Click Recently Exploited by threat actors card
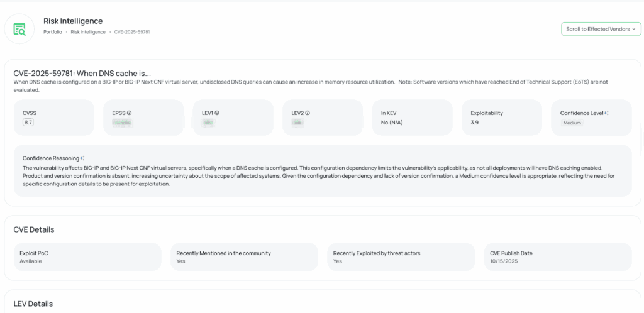The width and height of the screenshot is (644, 313). (x=401, y=257)
